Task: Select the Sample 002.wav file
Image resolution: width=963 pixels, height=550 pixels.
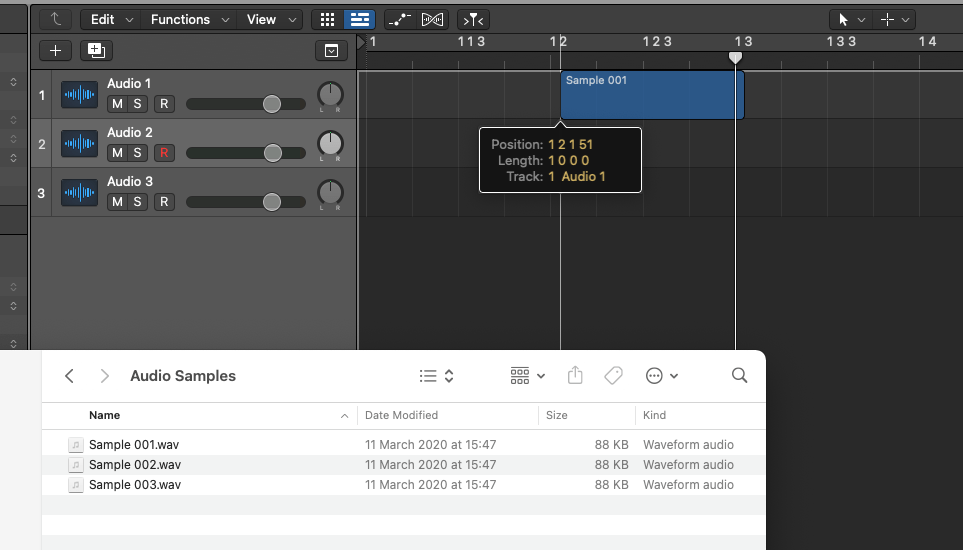Action: point(135,465)
